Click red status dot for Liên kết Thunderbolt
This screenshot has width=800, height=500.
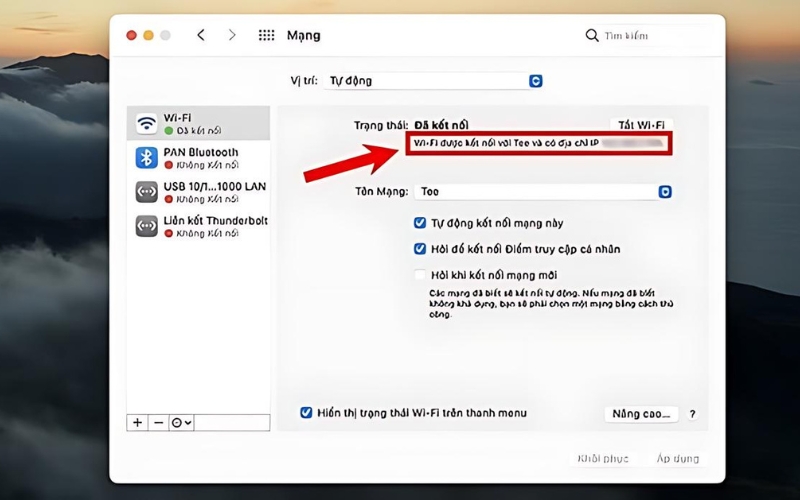tap(168, 234)
